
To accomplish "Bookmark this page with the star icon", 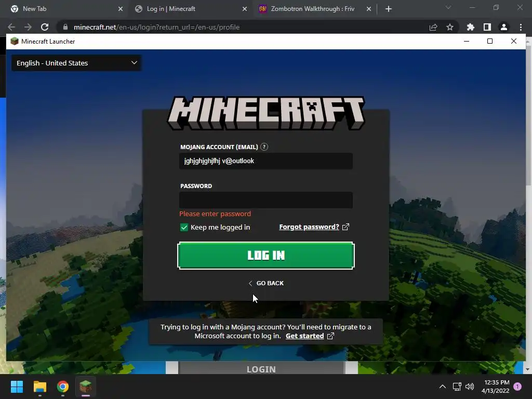I will pos(450,27).
